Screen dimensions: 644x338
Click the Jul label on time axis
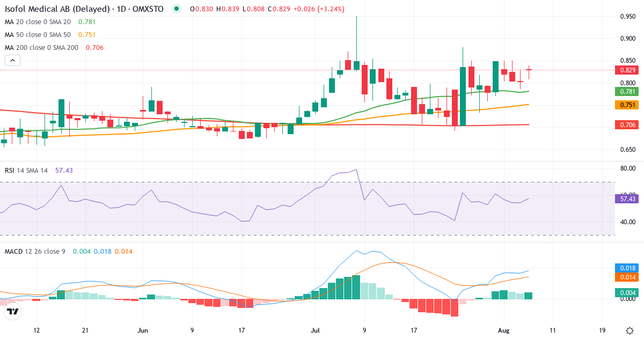[314, 330]
